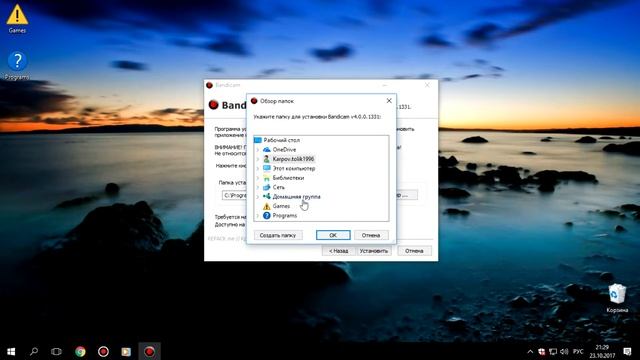Screen dimensions: 640x360
Task: Click the Домашняя группа homegroup icon
Action: (267, 196)
